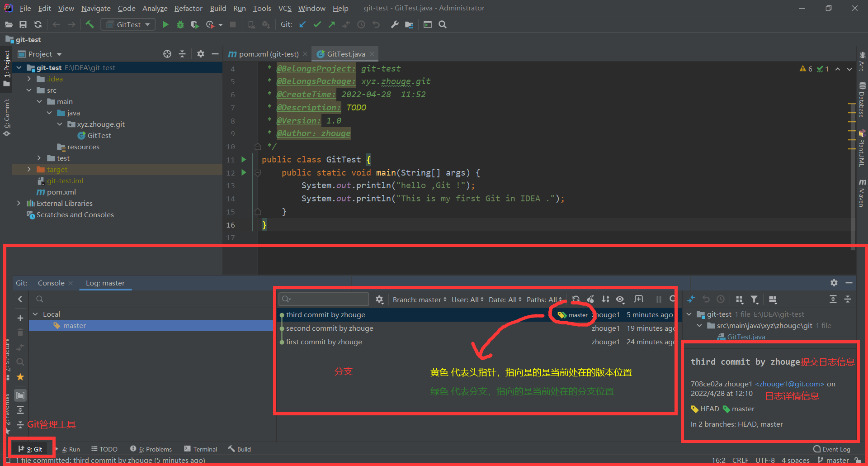
Task: Run with coverage using the shield icon
Action: (x=194, y=24)
